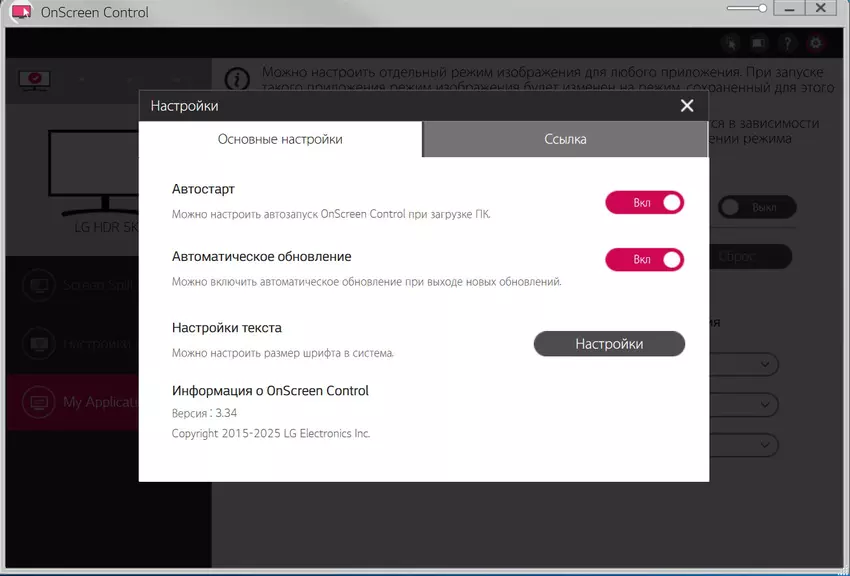
Task: Click the Настройки button for text settings
Action: (x=609, y=344)
